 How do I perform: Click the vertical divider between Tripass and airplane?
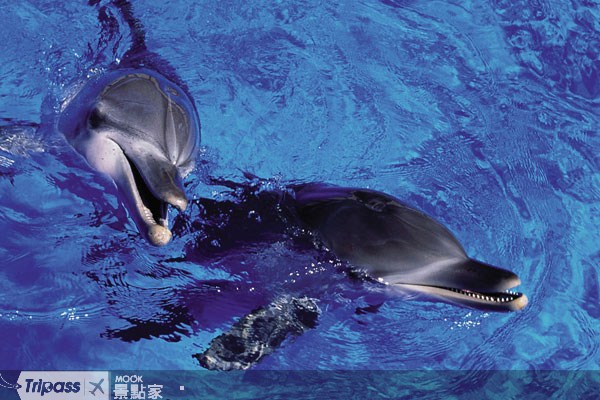pos(85,387)
